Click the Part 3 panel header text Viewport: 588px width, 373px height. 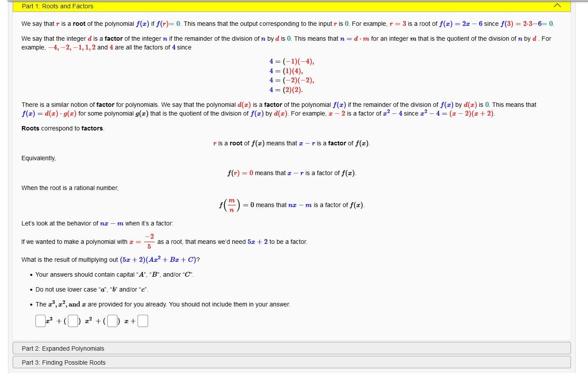[x=64, y=362]
